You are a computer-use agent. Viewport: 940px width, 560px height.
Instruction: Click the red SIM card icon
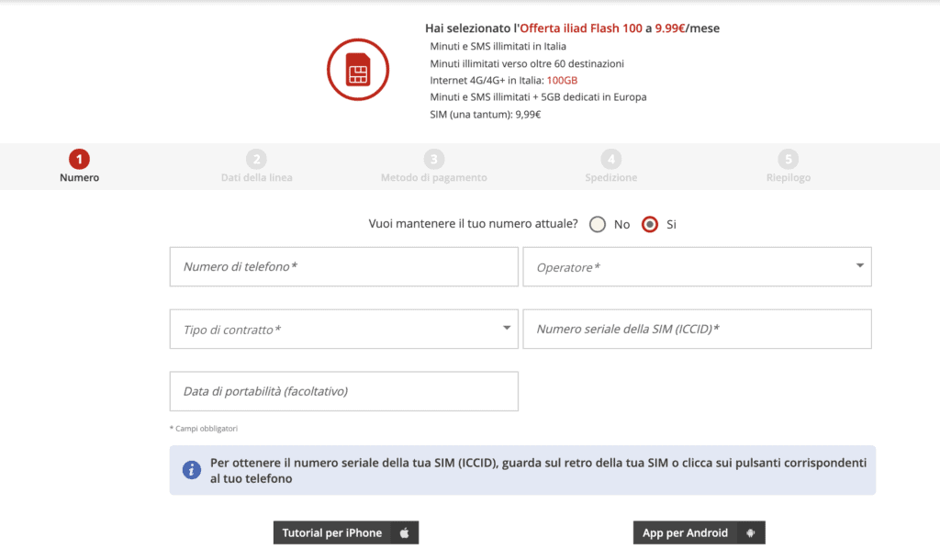pyautogui.click(x=358, y=70)
